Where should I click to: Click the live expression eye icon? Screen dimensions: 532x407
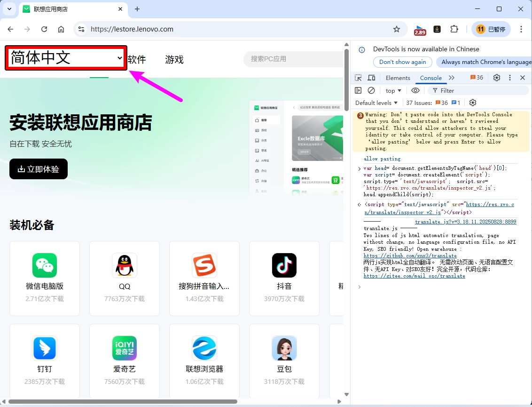[x=415, y=90]
